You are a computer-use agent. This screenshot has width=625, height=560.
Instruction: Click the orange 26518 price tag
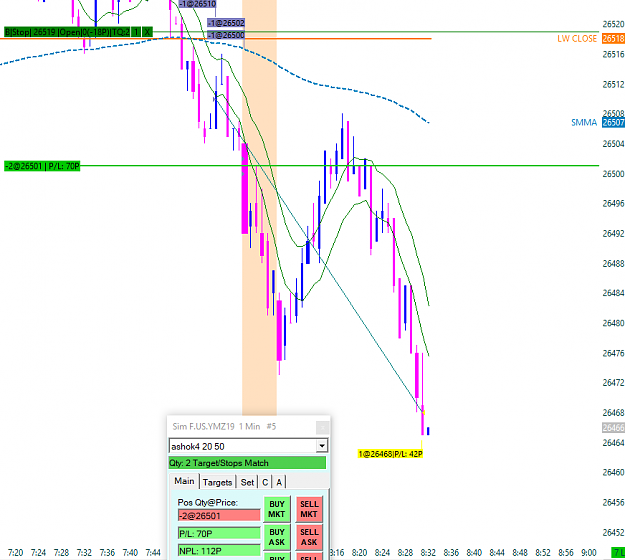coord(613,39)
